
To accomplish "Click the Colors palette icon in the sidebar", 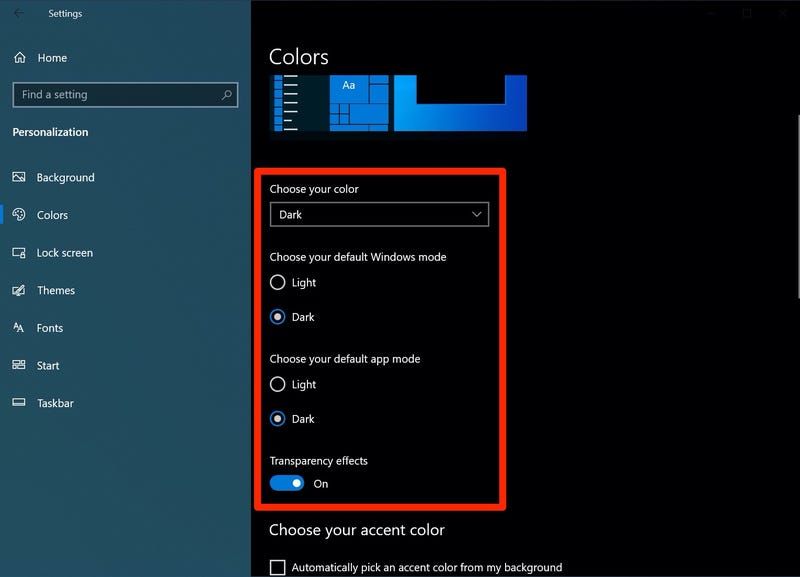I will 20,214.
